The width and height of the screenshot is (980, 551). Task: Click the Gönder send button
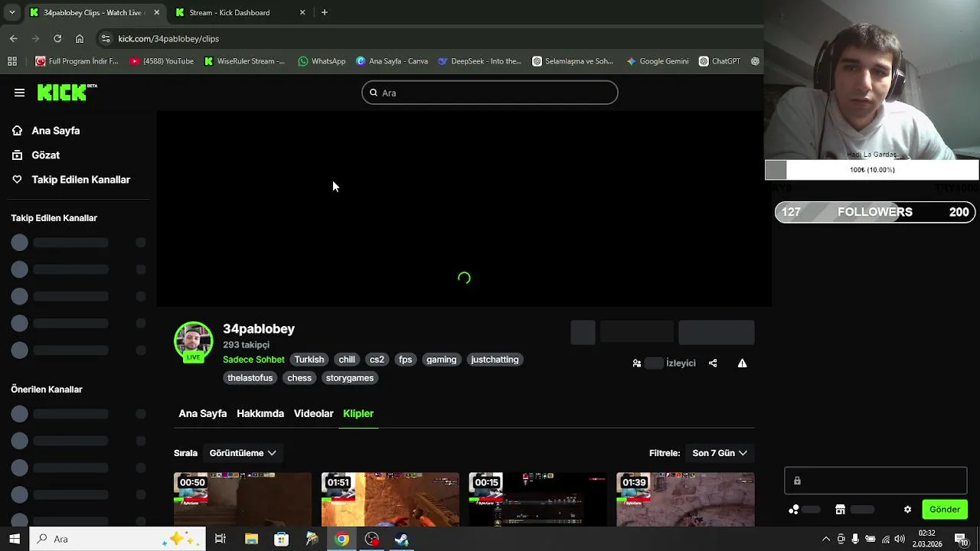945,510
